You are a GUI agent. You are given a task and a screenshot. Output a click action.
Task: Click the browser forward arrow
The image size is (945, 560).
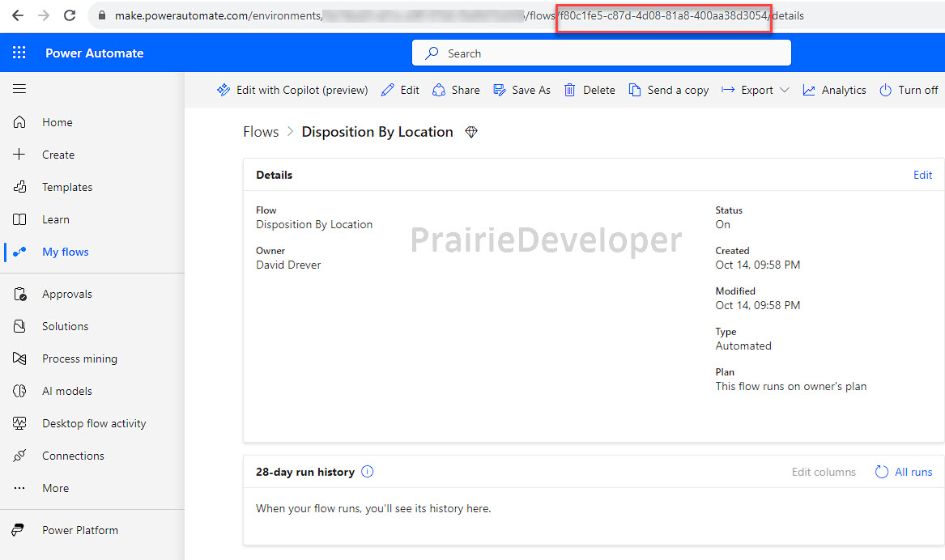(x=44, y=15)
